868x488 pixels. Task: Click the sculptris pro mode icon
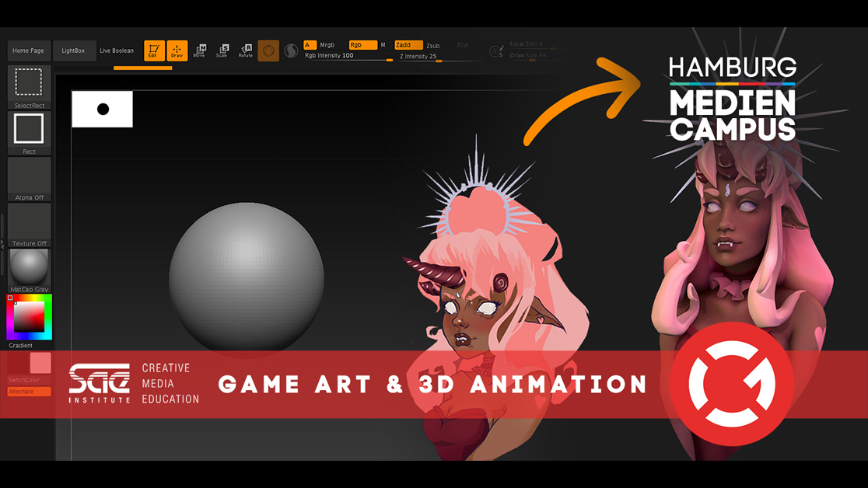291,51
